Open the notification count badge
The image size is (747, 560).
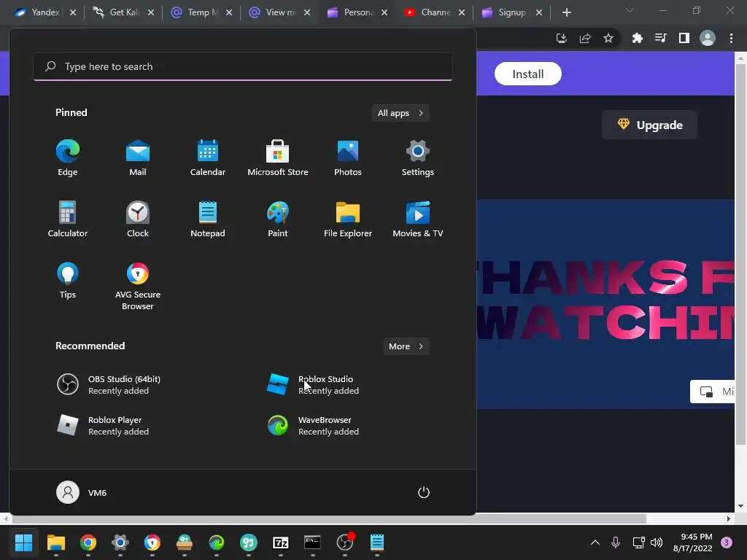click(727, 542)
